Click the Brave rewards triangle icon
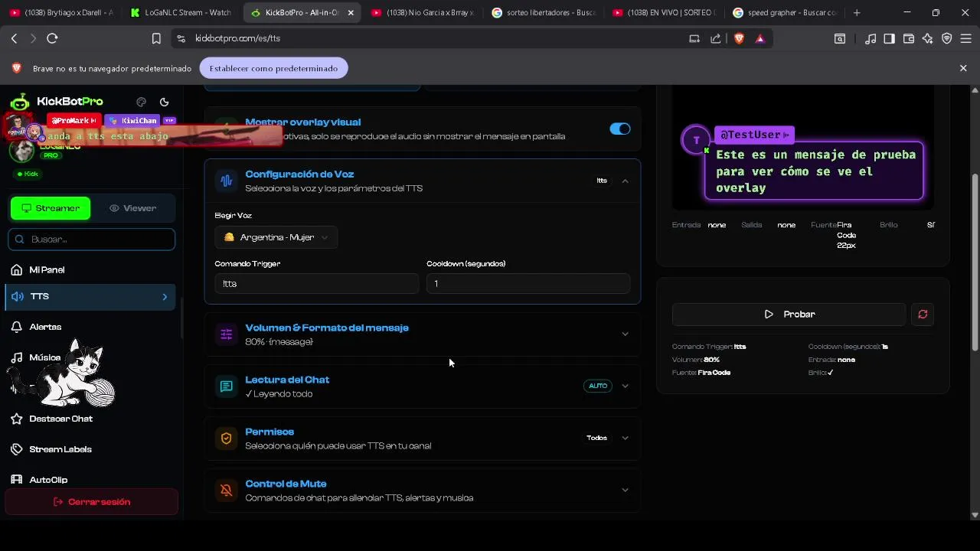Viewport: 980px width, 551px height. point(759,38)
